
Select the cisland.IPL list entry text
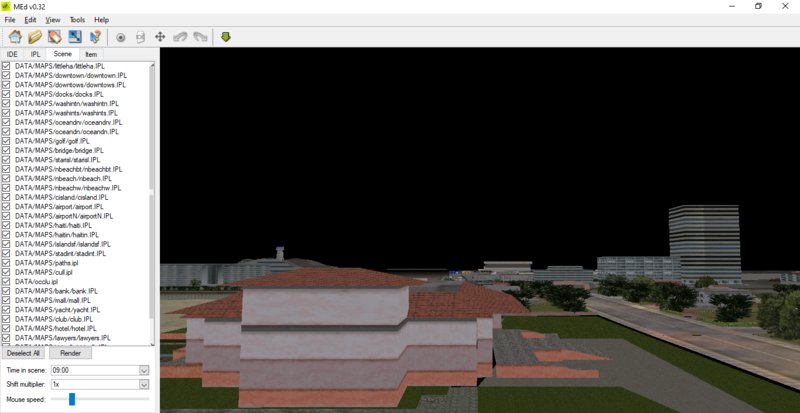[x=61, y=197]
